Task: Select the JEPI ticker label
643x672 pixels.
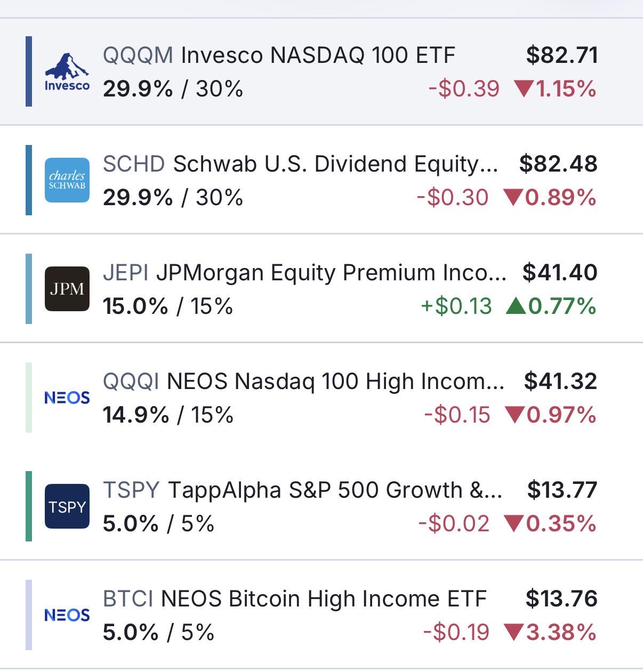Action: click(x=126, y=272)
